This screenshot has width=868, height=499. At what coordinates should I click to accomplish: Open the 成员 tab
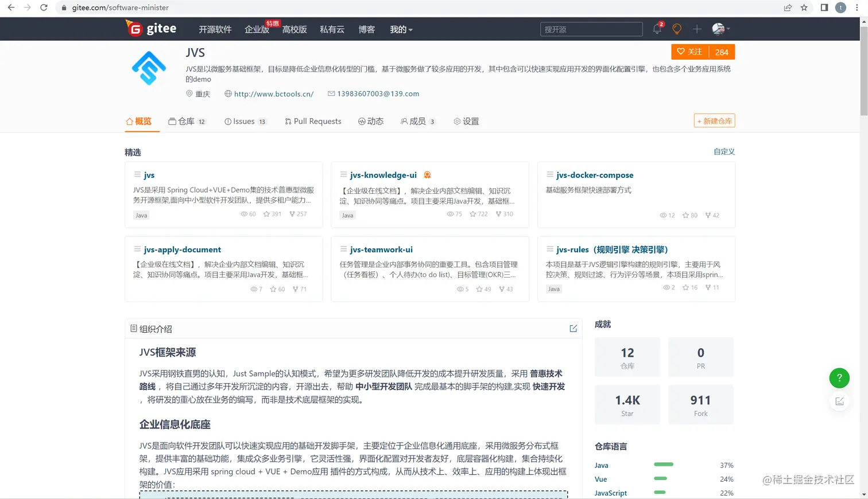click(x=418, y=121)
